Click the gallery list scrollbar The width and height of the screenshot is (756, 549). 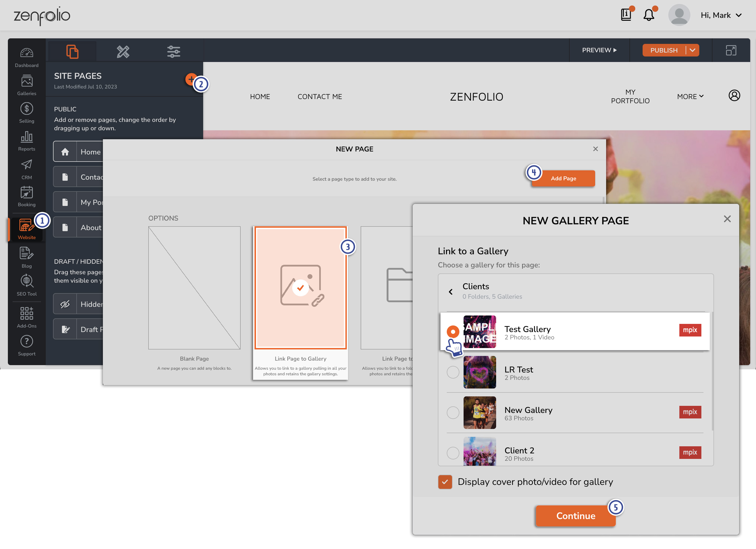[x=712, y=371]
